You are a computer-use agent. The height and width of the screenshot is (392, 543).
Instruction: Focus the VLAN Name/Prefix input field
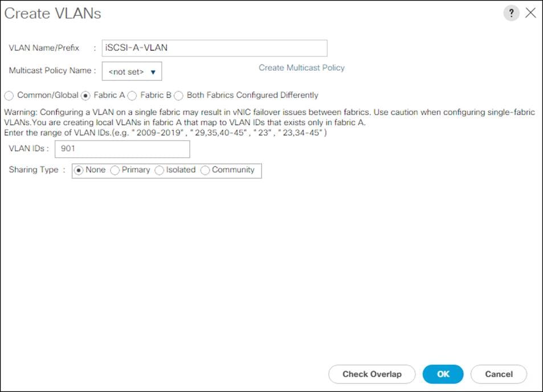(x=214, y=48)
